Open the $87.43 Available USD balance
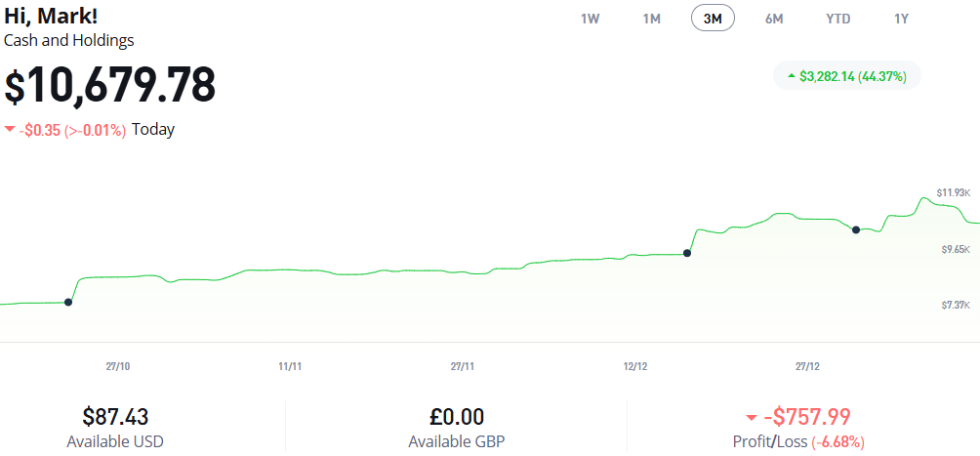This screenshot has height=456, width=980. [x=115, y=417]
